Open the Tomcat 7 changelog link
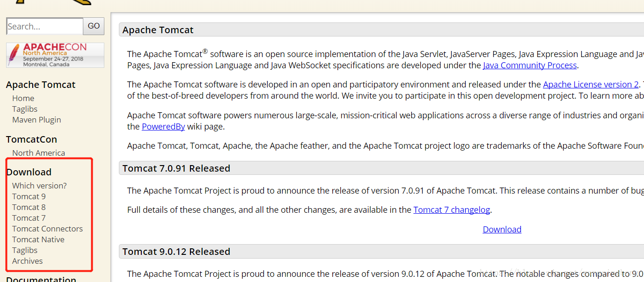 pyautogui.click(x=452, y=210)
